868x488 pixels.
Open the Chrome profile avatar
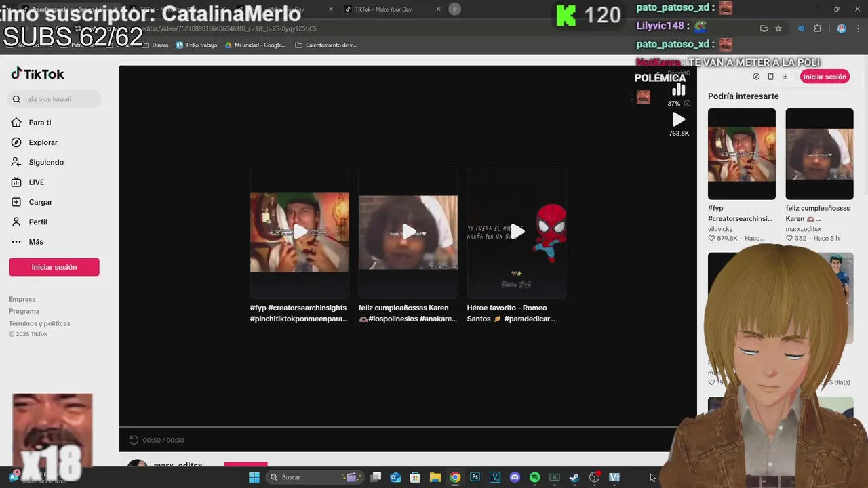click(842, 28)
